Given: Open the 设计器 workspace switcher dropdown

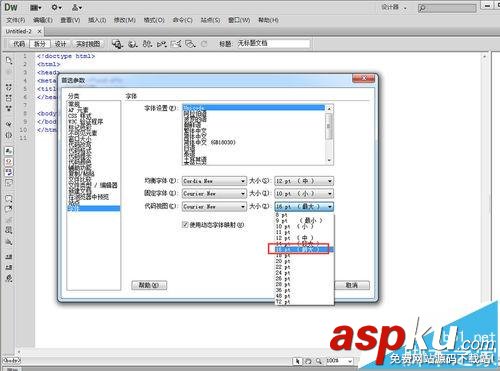Looking at the screenshot, I should [x=394, y=7].
